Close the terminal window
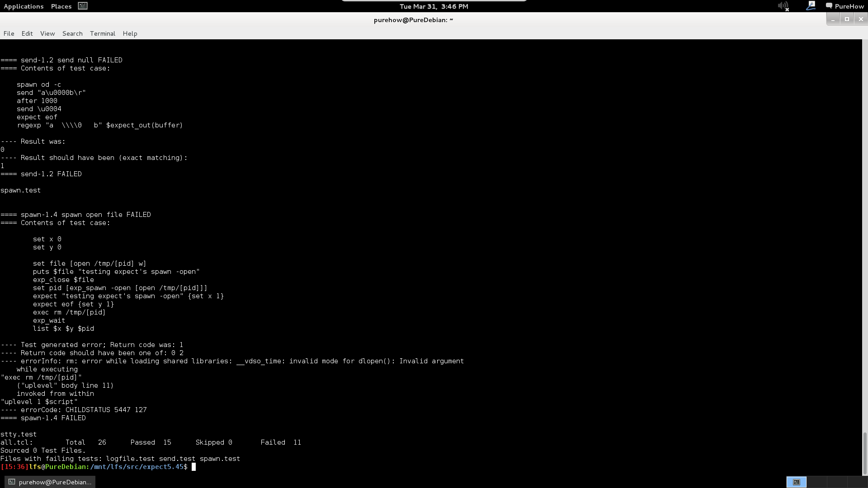Image resolution: width=868 pixels, height=488 pixels. click(861, 19)
